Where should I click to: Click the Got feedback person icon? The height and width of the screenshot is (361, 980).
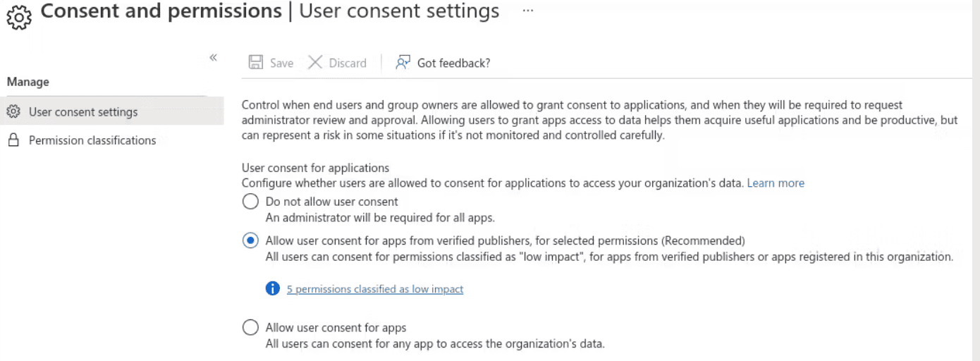coord(403,63)
